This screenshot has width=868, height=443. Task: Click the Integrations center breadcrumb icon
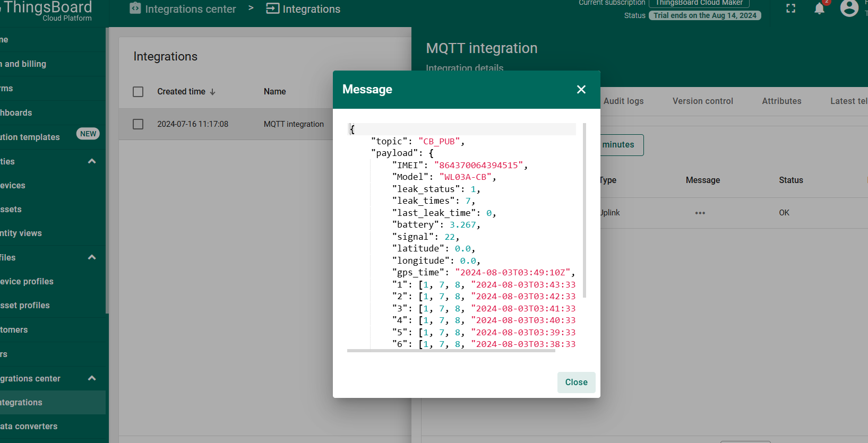pyautogui.click(x=135, y=8)
